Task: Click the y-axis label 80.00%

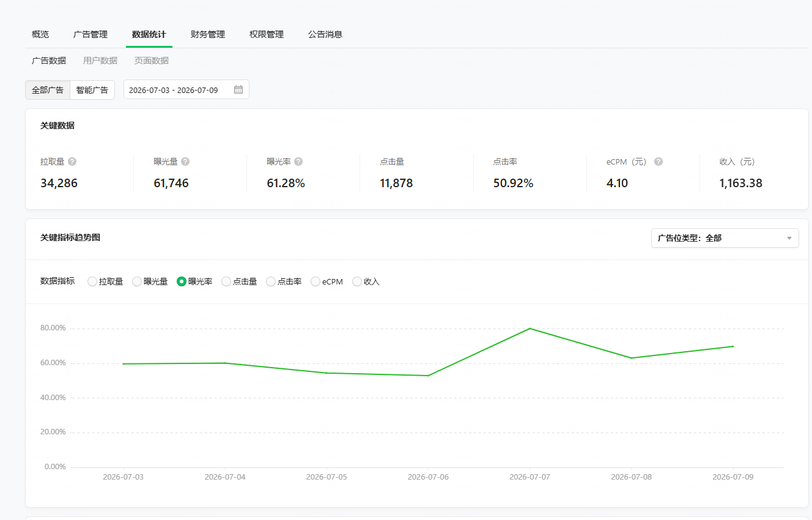Action: (x=53, y=328)
